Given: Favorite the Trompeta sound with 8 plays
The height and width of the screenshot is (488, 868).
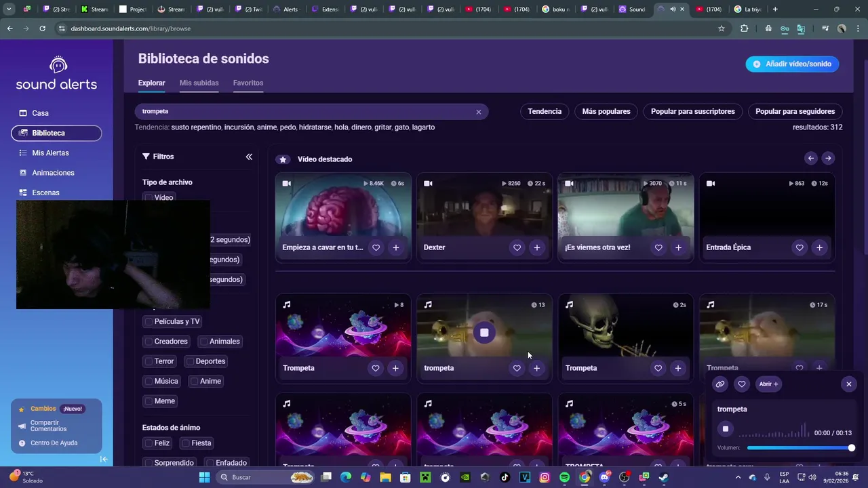Looking at the screenshot, I should (376, 368).
